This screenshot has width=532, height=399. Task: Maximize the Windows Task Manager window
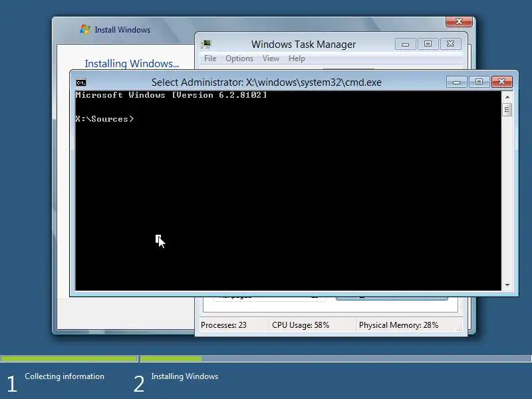tap(428, 44)
